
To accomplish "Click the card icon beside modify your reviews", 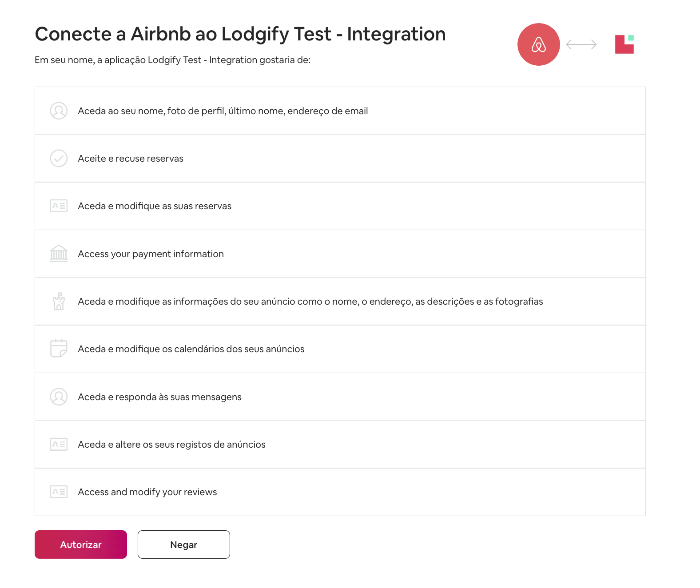I will [x=59, y=492].
